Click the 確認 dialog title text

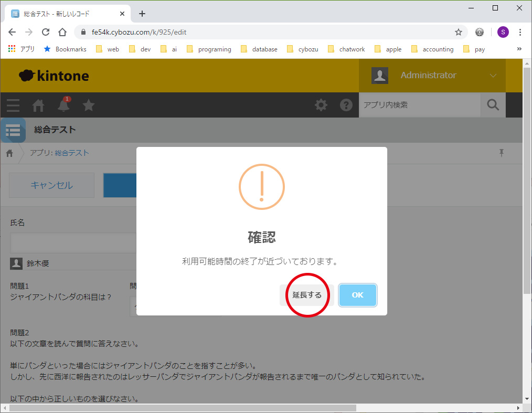tap(262, 237)
